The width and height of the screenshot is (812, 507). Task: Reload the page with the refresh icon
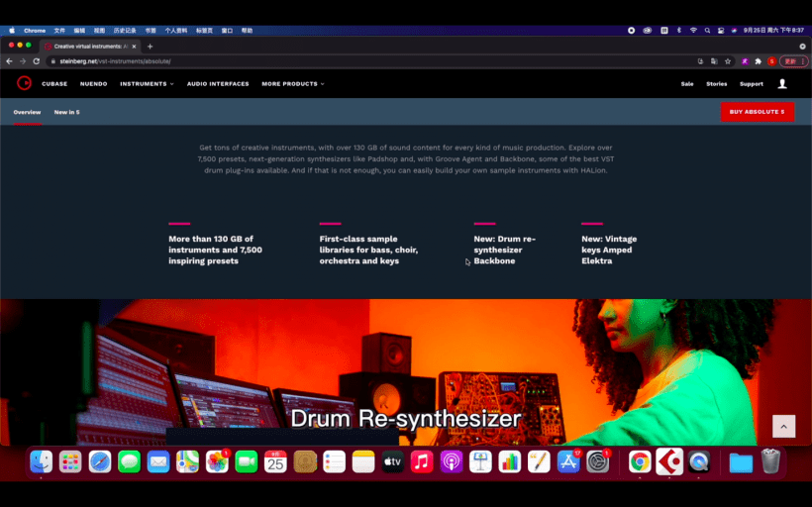click(x=37, y=61)
